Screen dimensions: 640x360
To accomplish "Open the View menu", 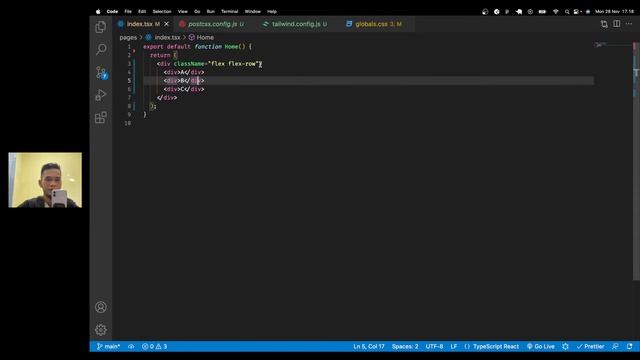I will pyautogui.click(x=183, y=11).
